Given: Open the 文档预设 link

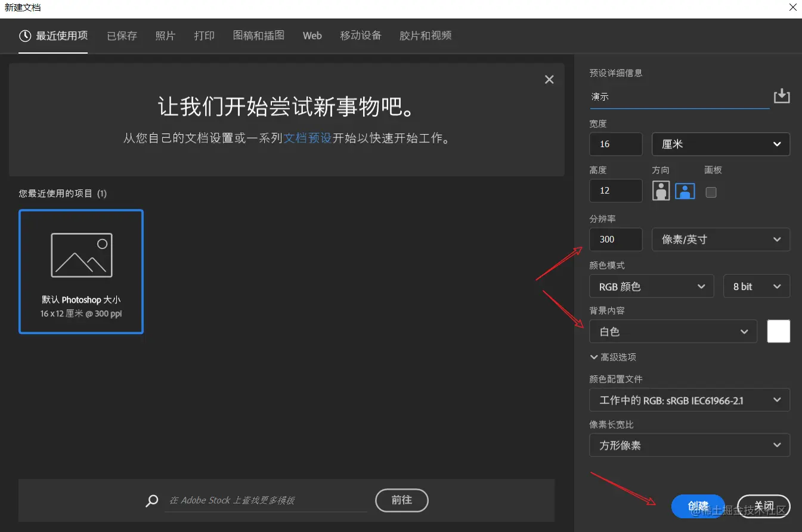Looking at the screenshot, I should click(x=308, y=138).
